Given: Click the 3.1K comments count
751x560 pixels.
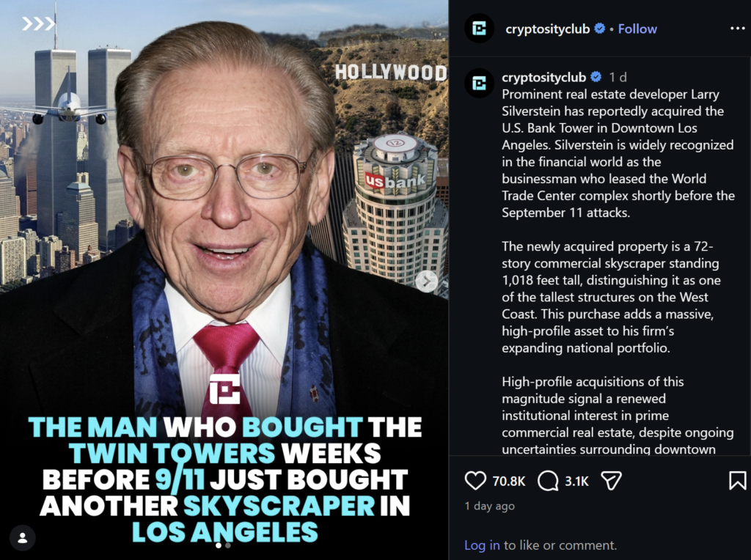Looking at the screenshot, I should click(x=576, y=481).
